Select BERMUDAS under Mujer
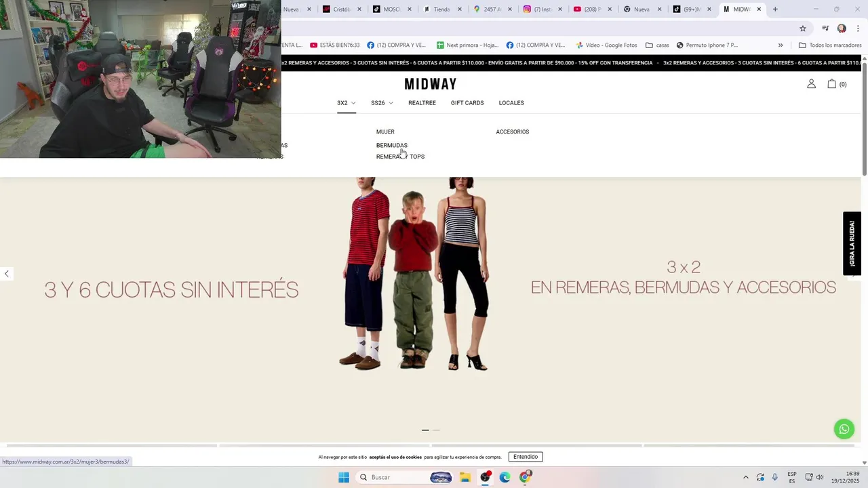Screen dimensions: 868x488 [392, 145]
